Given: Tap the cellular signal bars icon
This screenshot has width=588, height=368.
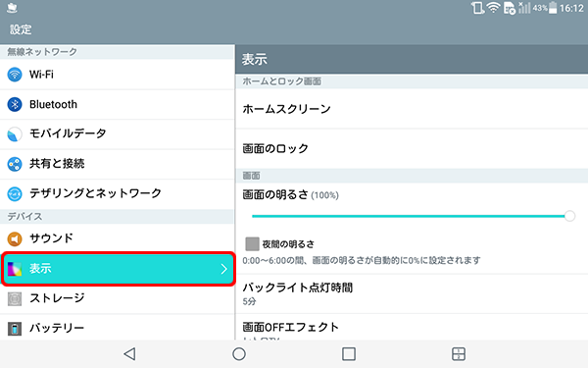Looking at the screenshot, I should coord(524,8).
